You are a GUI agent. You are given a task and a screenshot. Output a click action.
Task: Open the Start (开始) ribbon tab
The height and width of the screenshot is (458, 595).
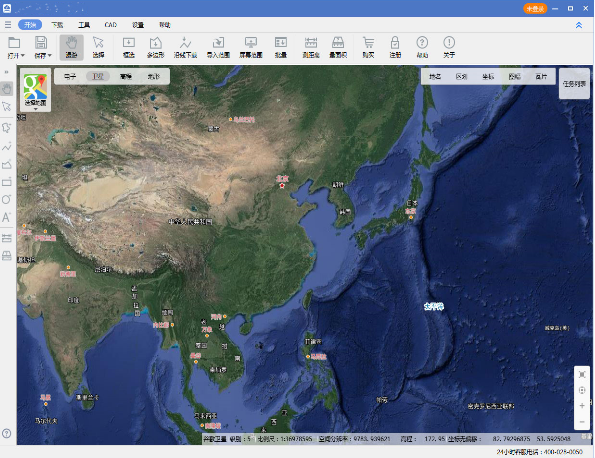pos(30,25)
